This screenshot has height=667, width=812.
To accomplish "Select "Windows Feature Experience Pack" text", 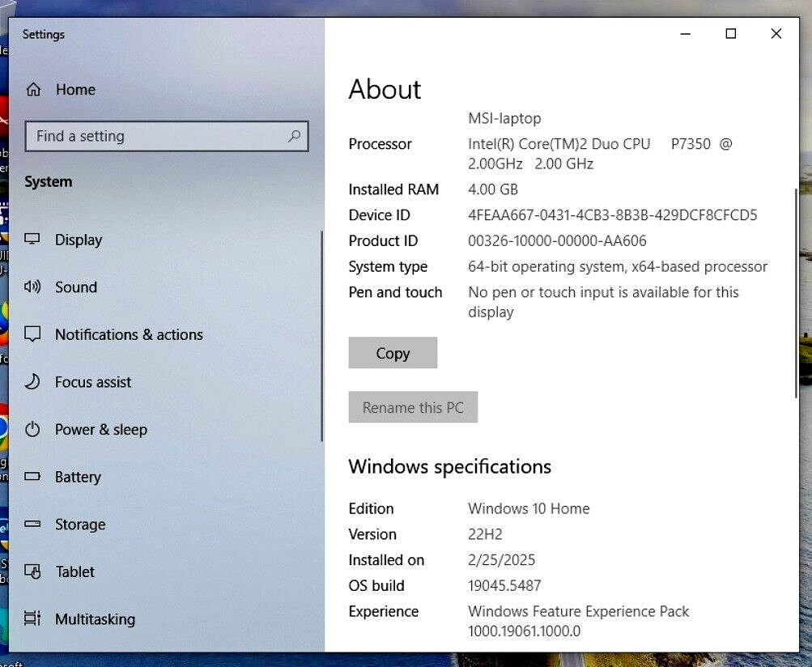I will point(579,612).
